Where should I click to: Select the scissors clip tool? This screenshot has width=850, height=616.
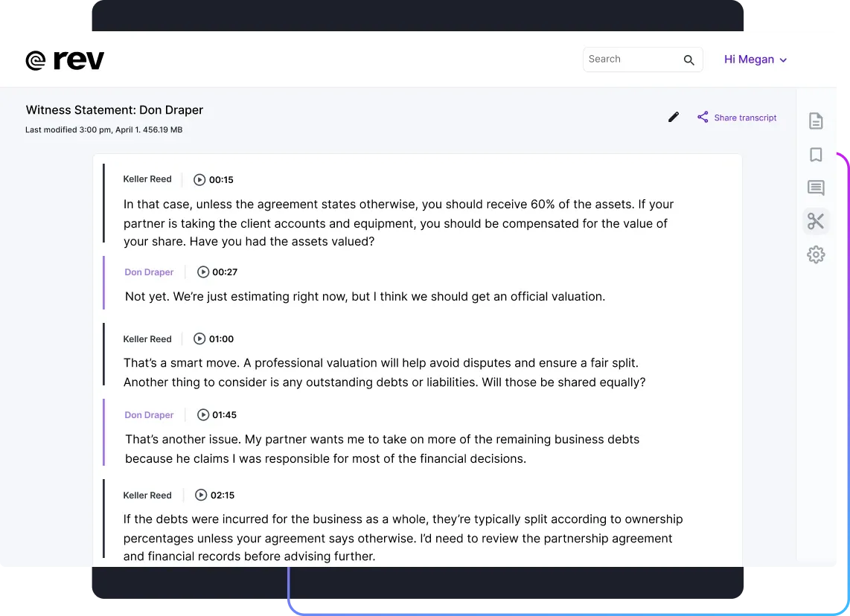pyautogui.click(x=816, y=221)
